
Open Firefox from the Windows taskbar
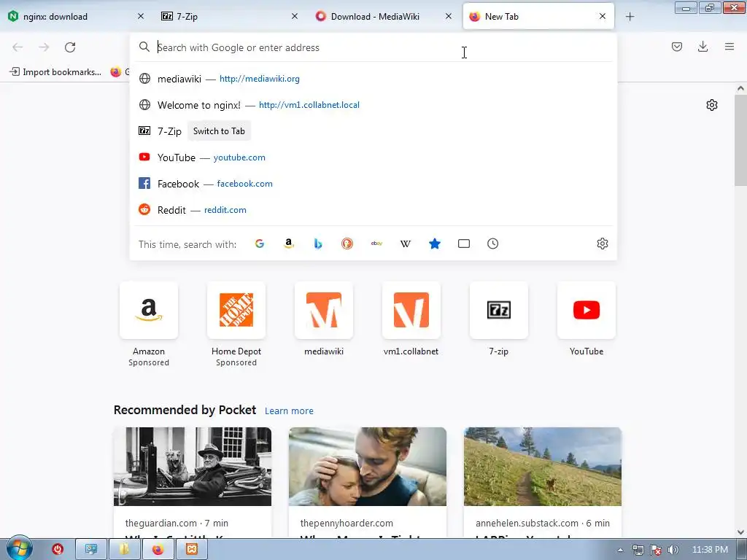tap(158, 550)
